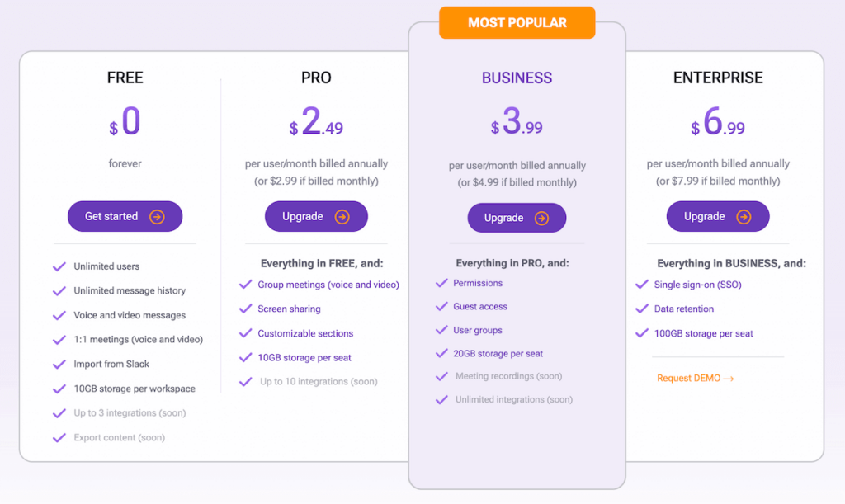Screen dimensions: 845x504
Task: Click the checkmark next to Meeting recordings (soon)
Action: (441, 375)
